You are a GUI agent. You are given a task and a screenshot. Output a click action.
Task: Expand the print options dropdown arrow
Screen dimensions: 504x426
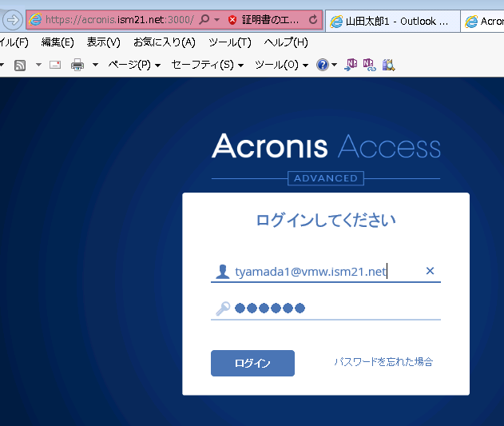(x=95, y=65)
